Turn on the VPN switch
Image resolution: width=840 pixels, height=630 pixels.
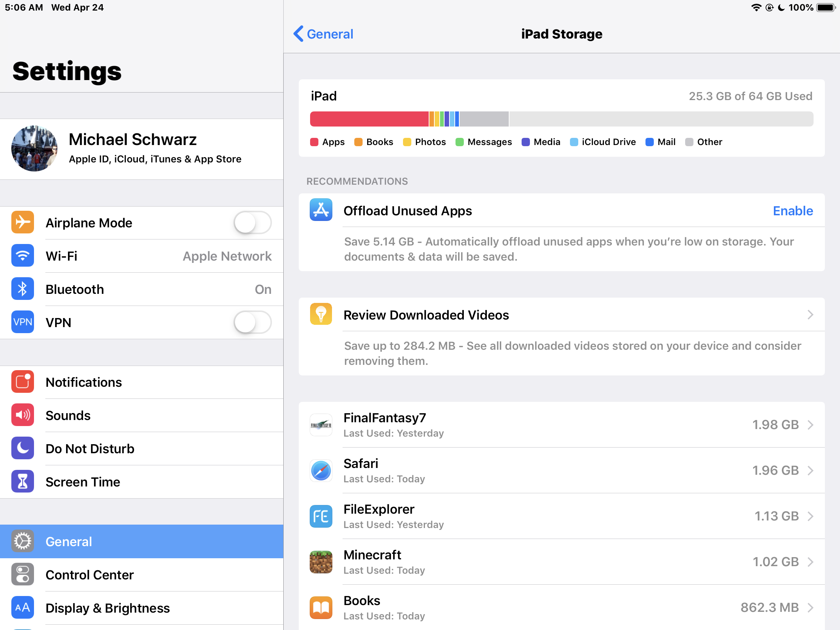253,323
